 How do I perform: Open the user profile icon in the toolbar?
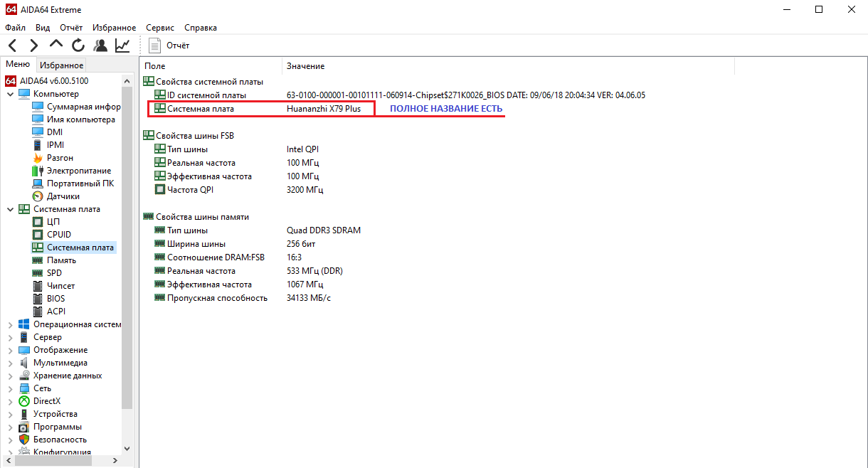point(100,46)
